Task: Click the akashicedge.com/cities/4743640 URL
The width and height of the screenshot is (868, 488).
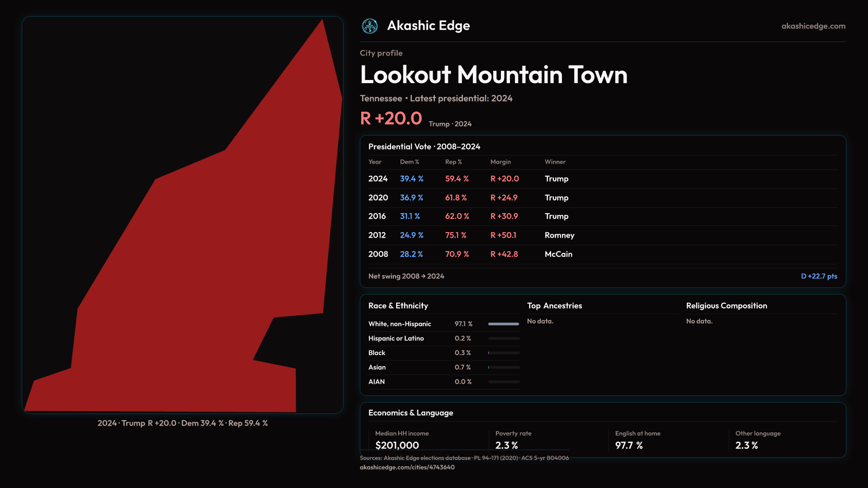Action: point(407,467)
